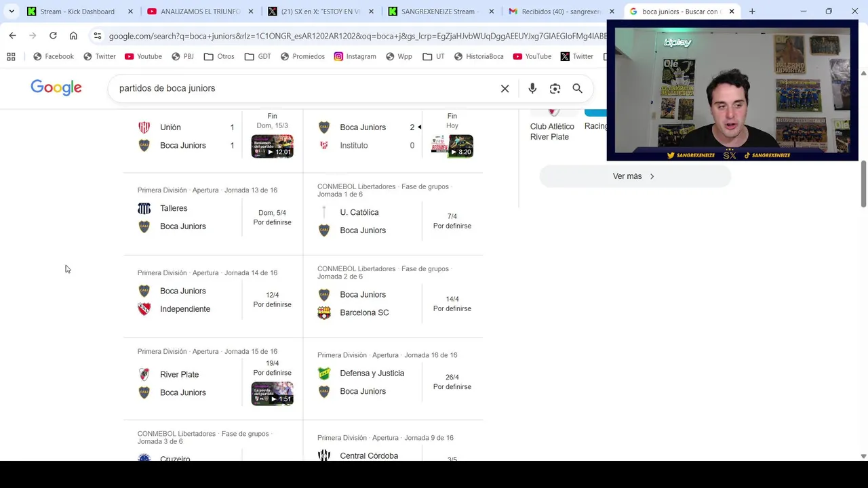Viewport: 868px width, 488px height.
Task: Open the UT bookmarks folder
Action: tap(433, 56)
